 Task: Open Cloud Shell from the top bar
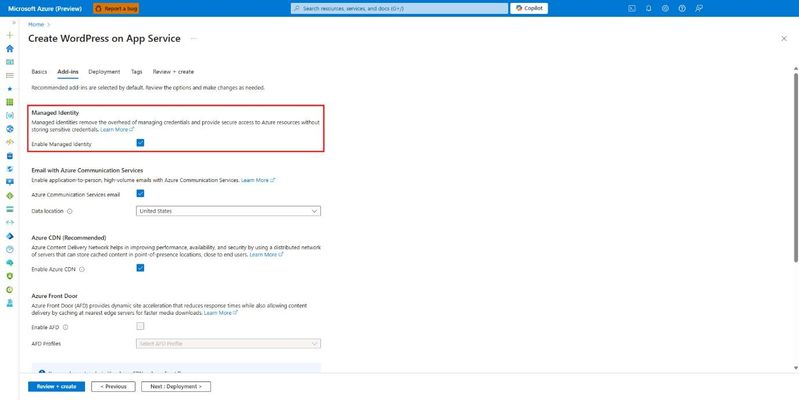click(x=632, y=8)
